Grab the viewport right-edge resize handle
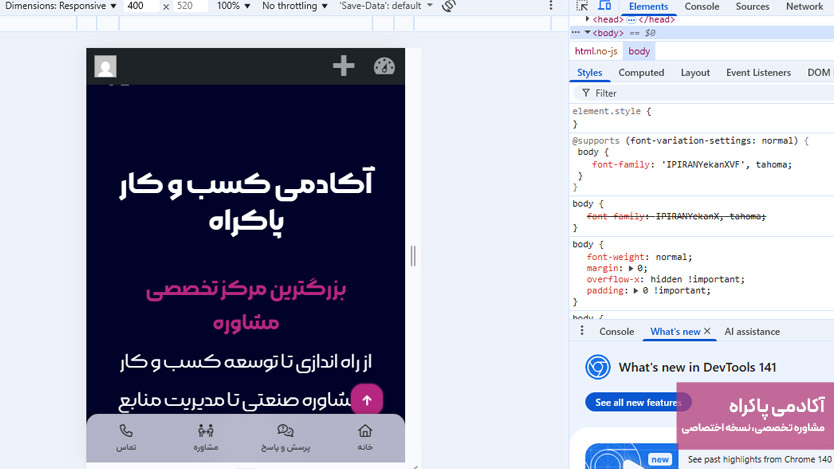This screenshot has height=469, width=834. click(x=413, y=256)
